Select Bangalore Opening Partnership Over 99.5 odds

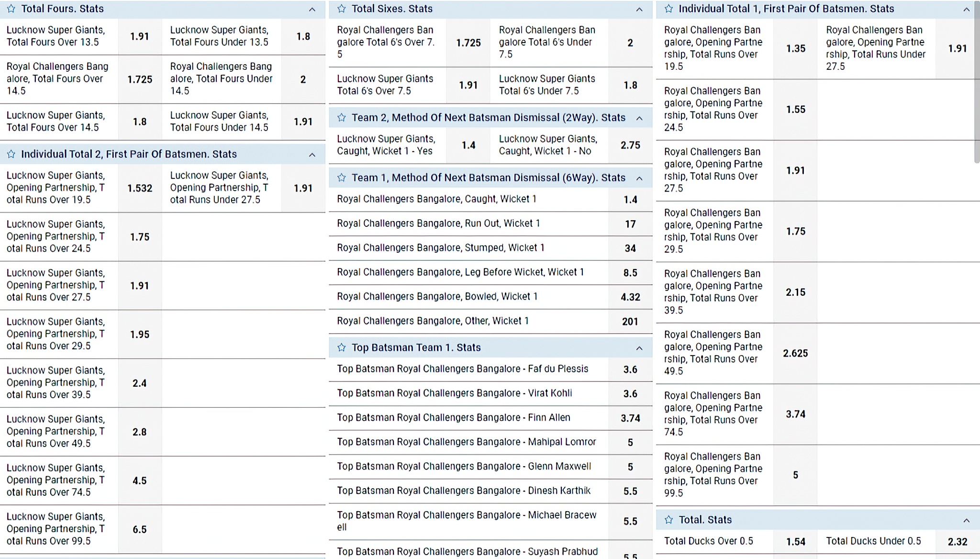(795, 475)
